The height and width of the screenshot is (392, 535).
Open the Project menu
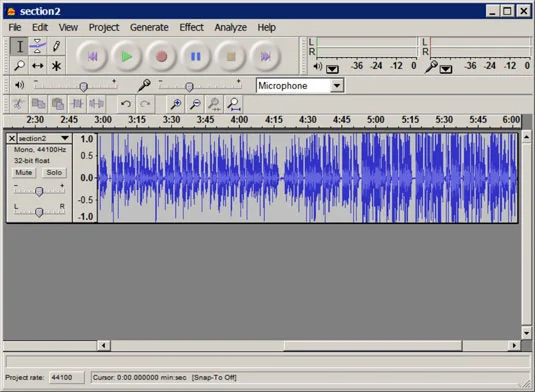click(x=104, y=27)
